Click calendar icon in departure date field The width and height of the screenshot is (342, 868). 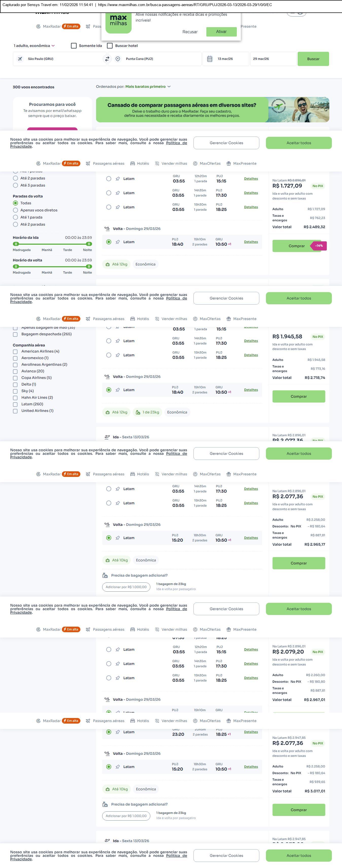(209, 59)
